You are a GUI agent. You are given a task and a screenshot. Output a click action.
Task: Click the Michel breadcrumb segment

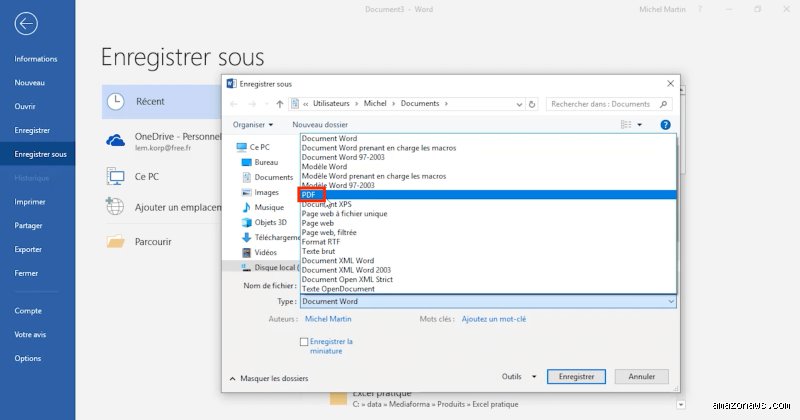(x=375, y=104)
